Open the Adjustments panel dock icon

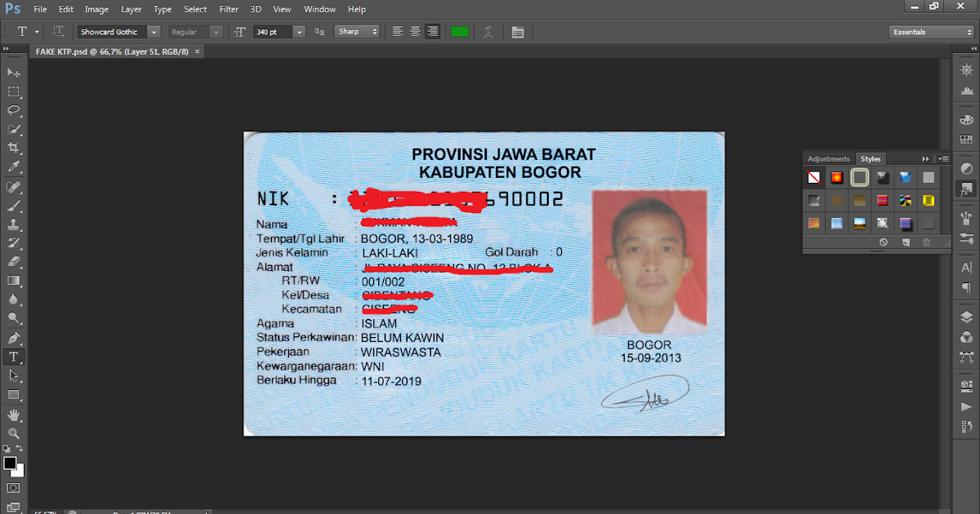[966, 169]
